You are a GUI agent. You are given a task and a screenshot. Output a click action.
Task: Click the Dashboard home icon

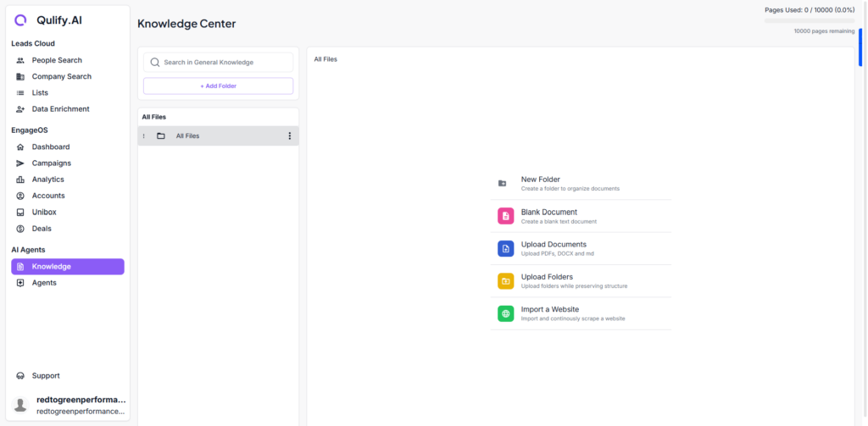click(20, 147)
